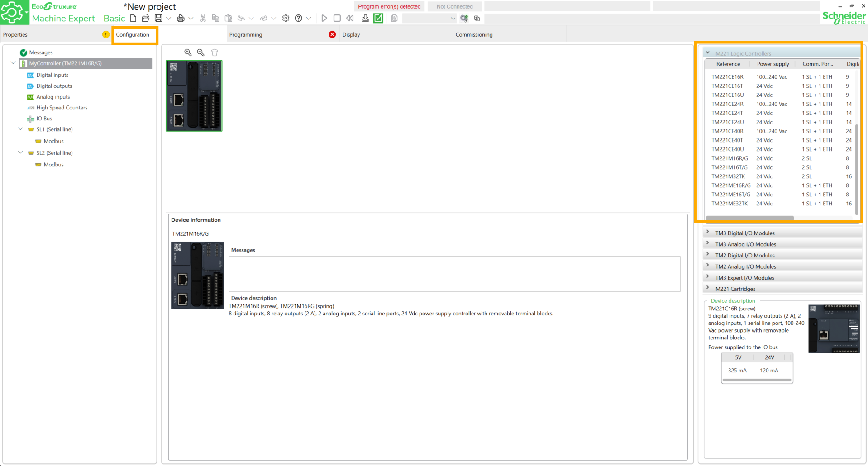Open the settings gear icon
The width and height of the screenshot is (868, 466).
click(286, 18)
